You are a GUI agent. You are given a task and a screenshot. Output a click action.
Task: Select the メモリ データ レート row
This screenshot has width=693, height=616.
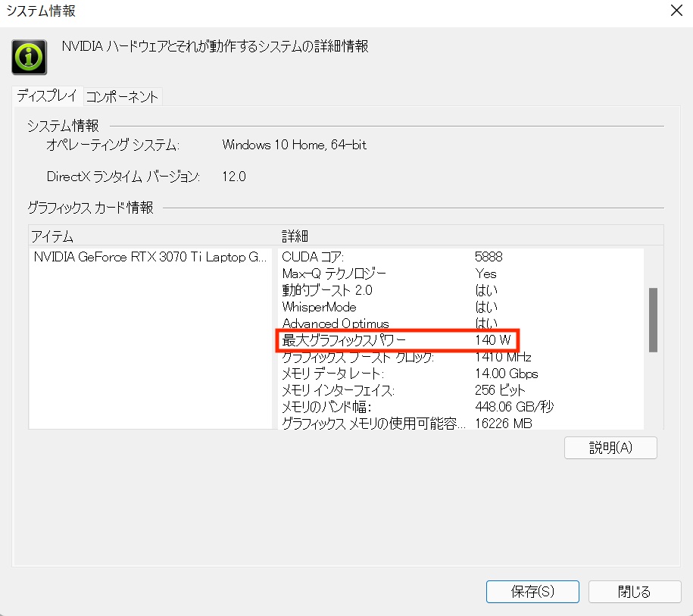coord(460,374)
